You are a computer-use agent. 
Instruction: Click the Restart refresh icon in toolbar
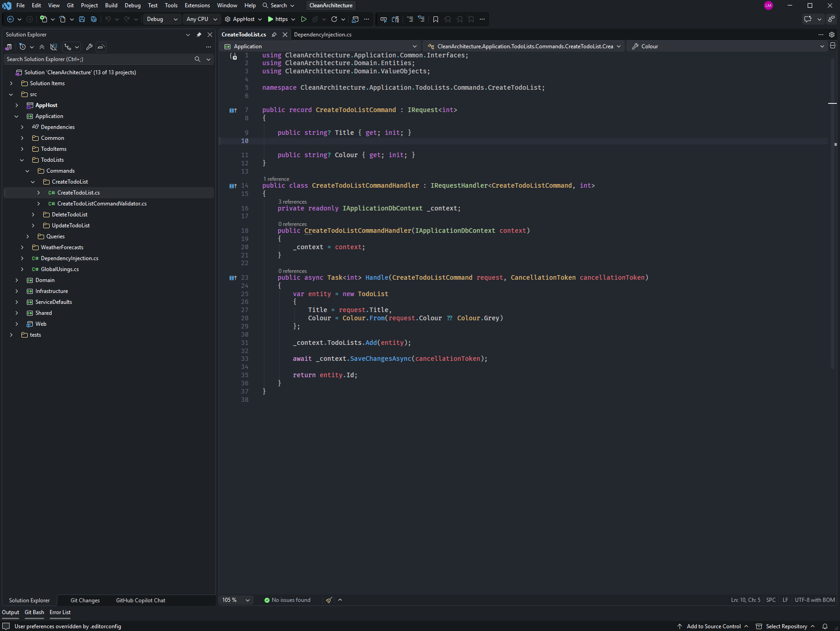click(x=334, y=19)
